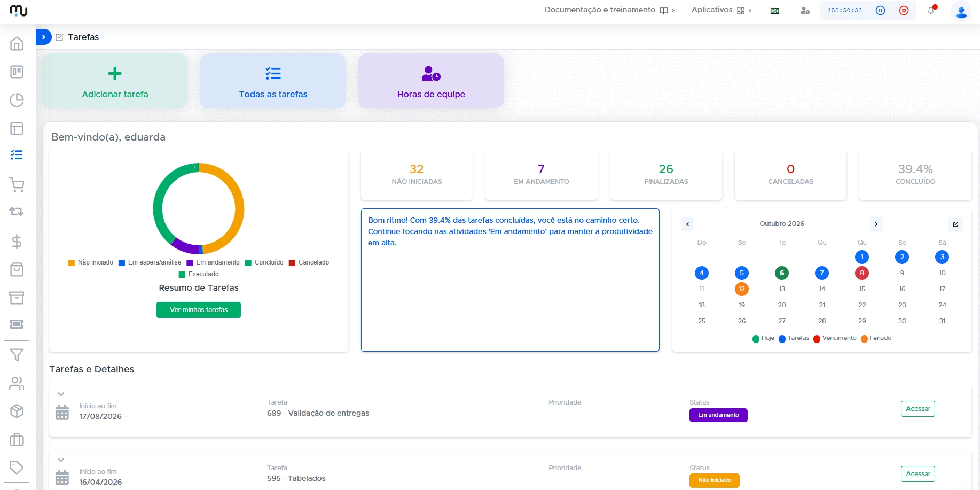This screenshot has height=490, width=980.
Task: Open Todas as tarefas card
Action: [273, 81]
